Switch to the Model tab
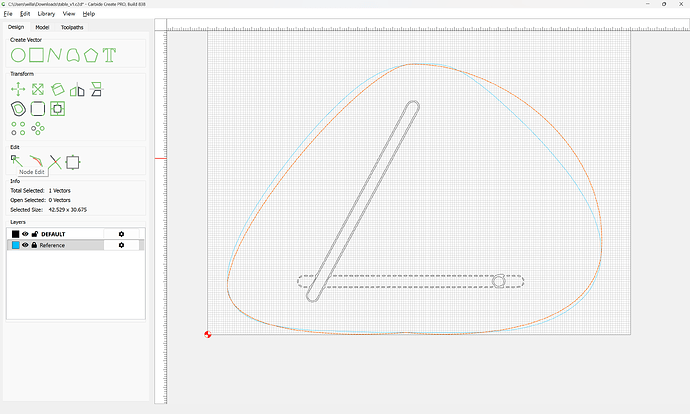690x414 pixels. pos(42,27)
